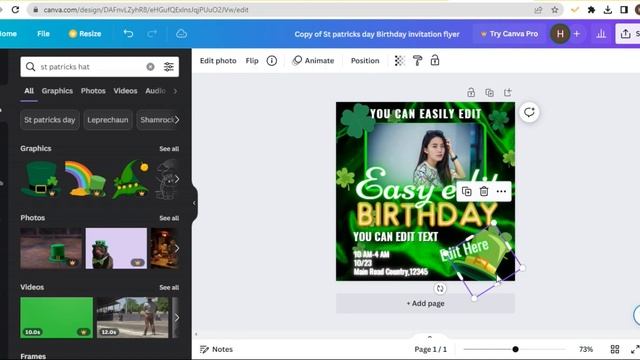Viewport: 640px width, 360px height.
Task: Expand the page thumbnails strip
Action: point(429,337)
